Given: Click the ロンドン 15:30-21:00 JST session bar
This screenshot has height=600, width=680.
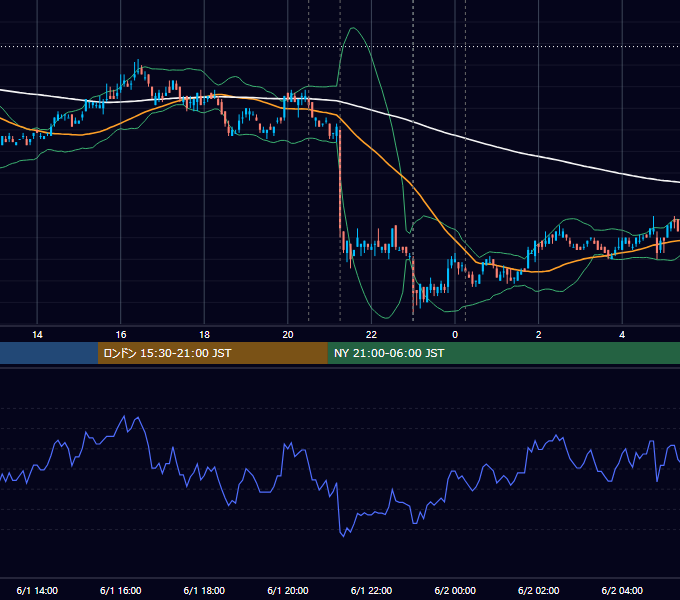Looking at the screenshot, I should (212, 353).
